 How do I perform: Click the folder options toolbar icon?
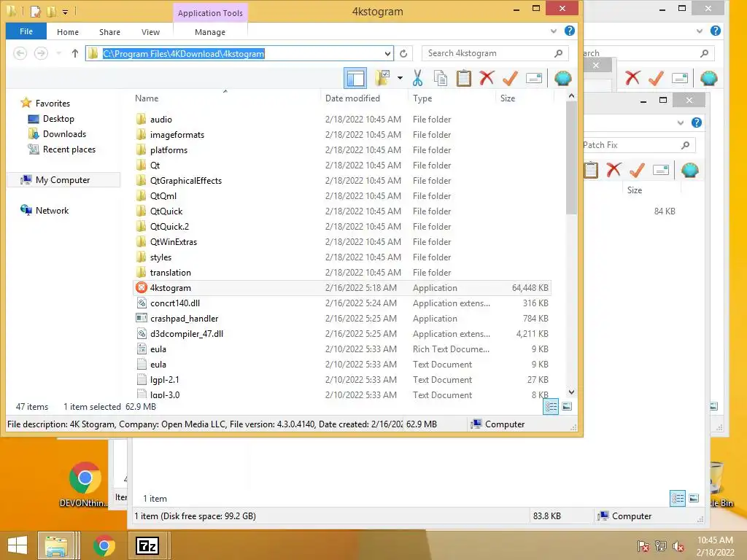(x=382, y=78)
